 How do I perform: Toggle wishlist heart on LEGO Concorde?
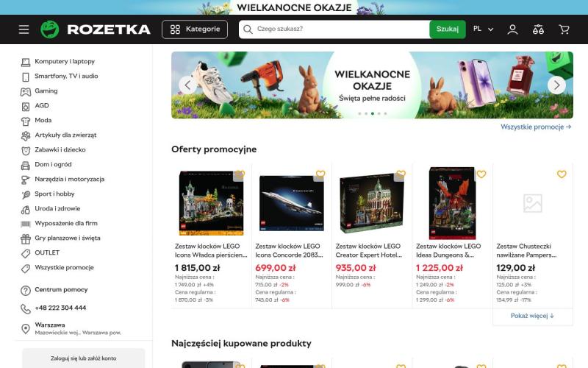pos(320,174)
